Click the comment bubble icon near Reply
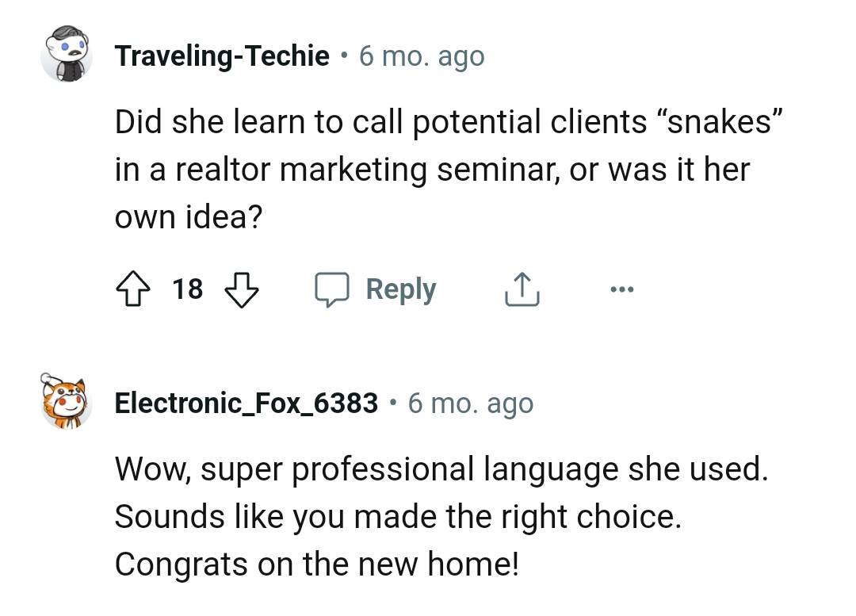Image resolution: width=856 pixels, height=616 pixels. pos(334,289)
